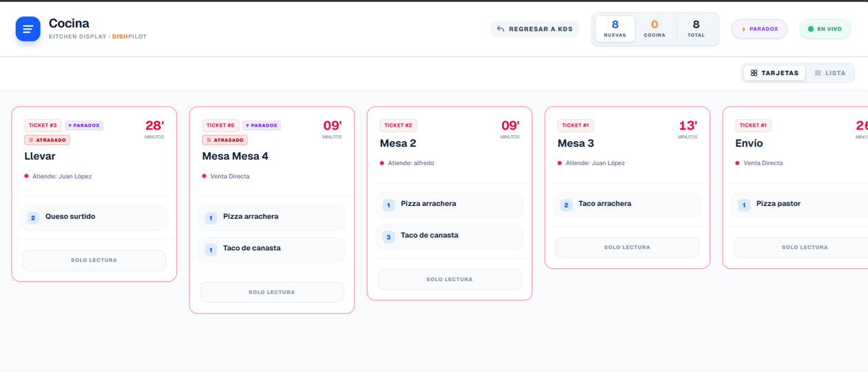Click the grid icon on Tarjetas
This screenshot has width=868, height=372.
click(x=754, y=73)
